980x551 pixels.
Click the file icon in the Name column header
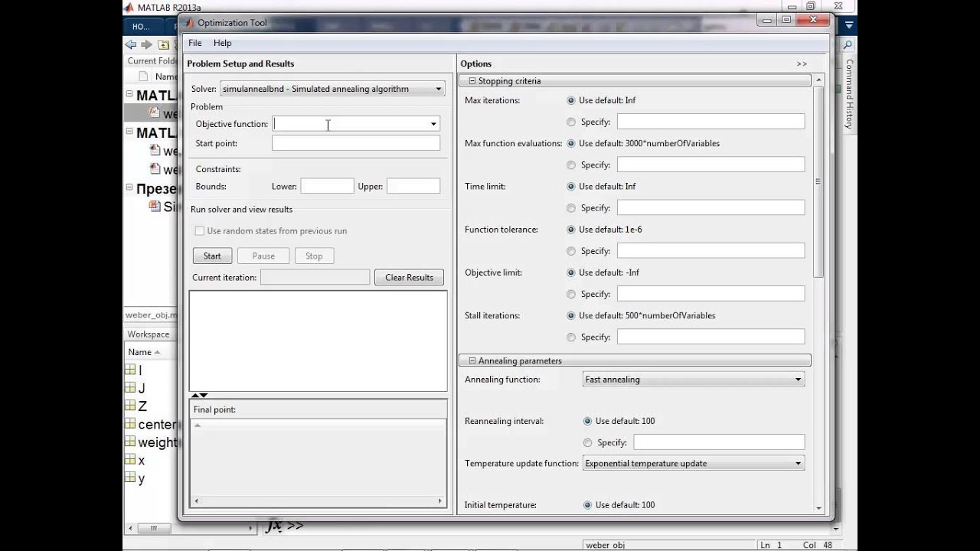point(143,76)
